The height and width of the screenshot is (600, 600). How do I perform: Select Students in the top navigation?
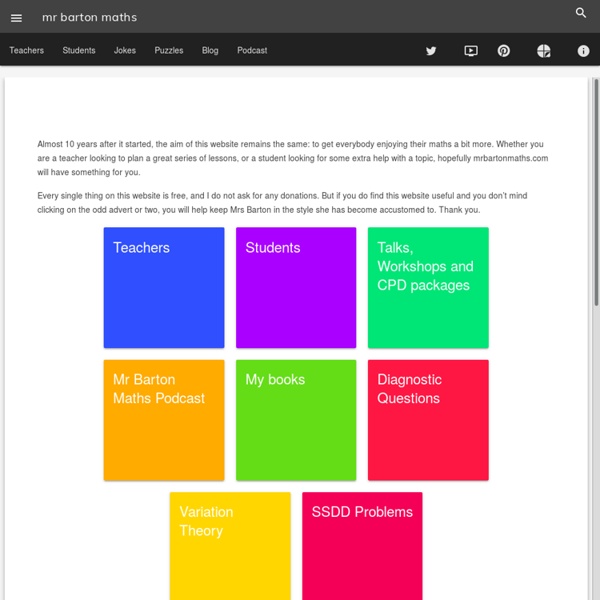coord(79,50)
